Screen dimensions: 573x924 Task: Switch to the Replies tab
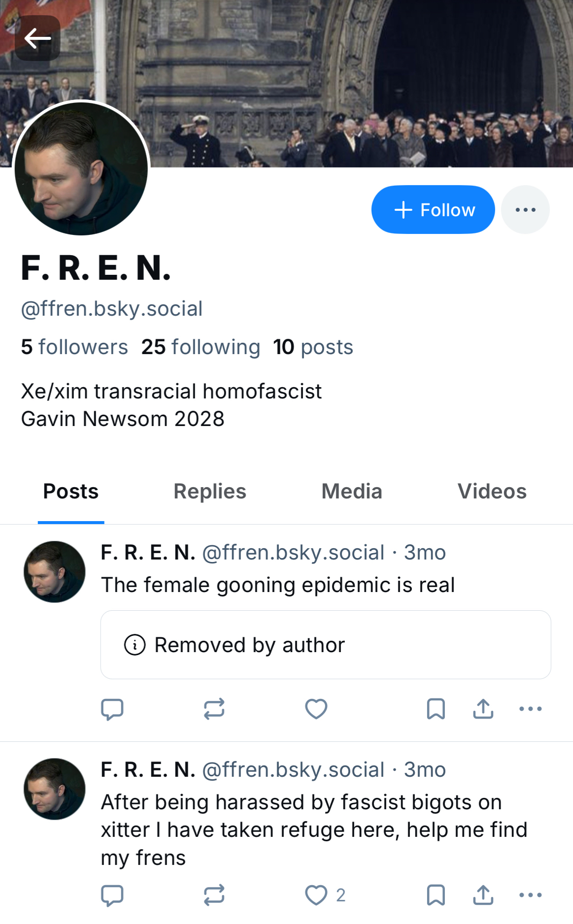click(210, 492)
